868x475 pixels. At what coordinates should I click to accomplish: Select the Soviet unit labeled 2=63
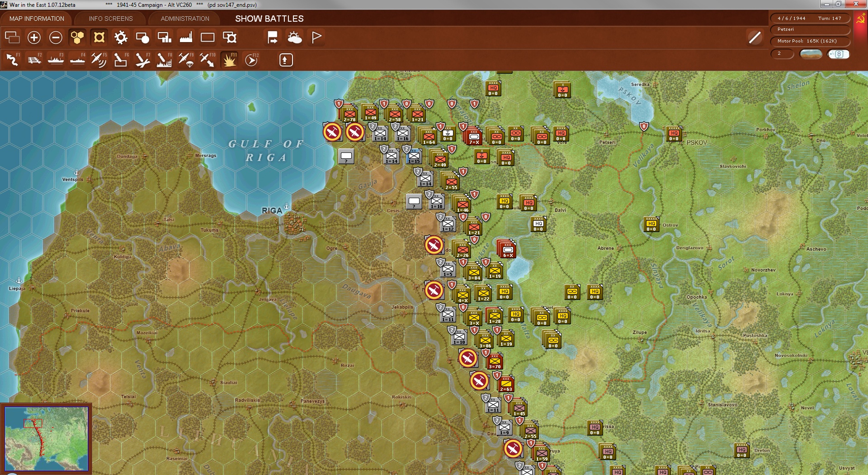(506, 384)
